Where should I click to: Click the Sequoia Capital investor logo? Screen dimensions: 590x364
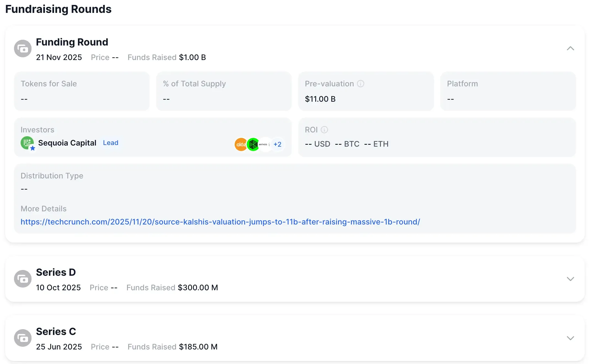coord(27,143)
